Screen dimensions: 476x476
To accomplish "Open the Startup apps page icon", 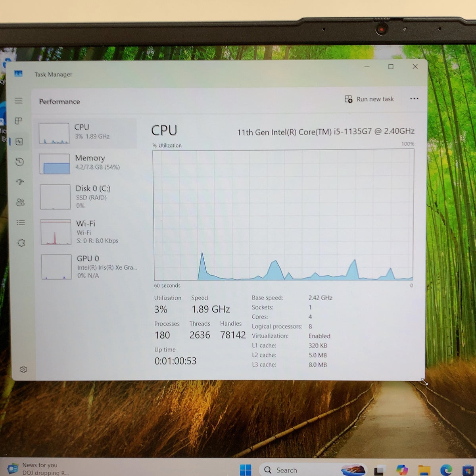I will pyautogui.click(x=20, y=182).
